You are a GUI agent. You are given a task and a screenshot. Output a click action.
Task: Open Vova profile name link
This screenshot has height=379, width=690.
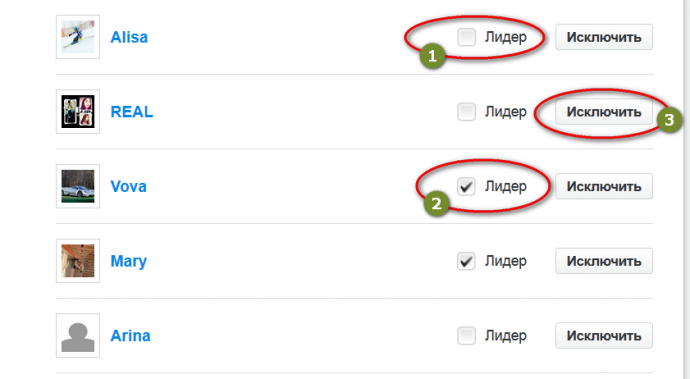tap(128, 186)
